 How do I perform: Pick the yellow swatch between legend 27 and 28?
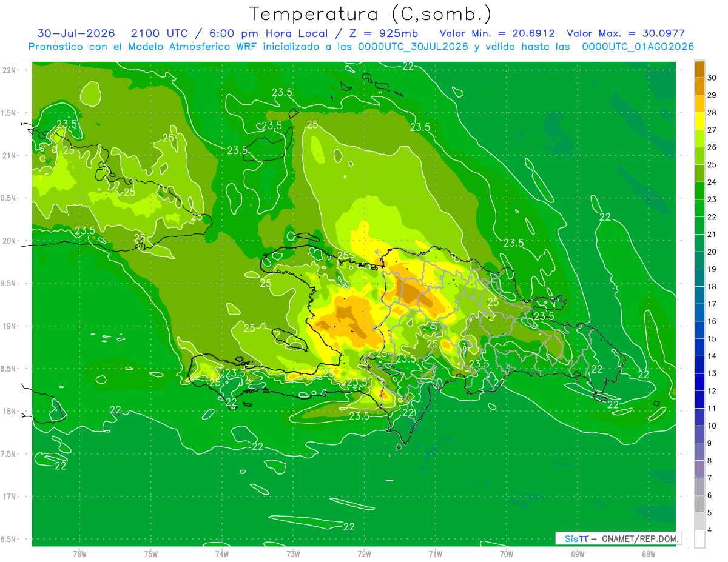point(699,121)
